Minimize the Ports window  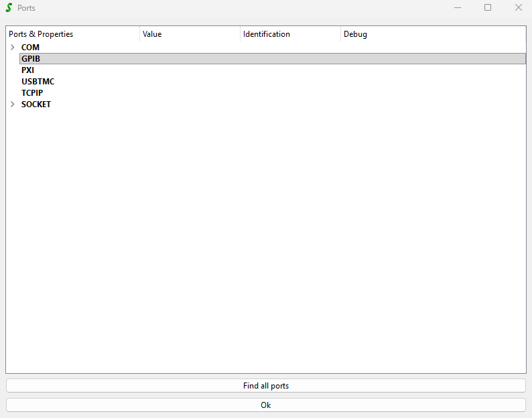(x=458, y=8)
